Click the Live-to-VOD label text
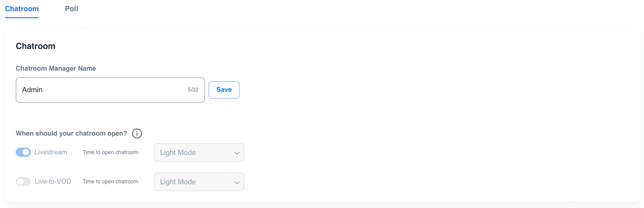 point(53,182)
